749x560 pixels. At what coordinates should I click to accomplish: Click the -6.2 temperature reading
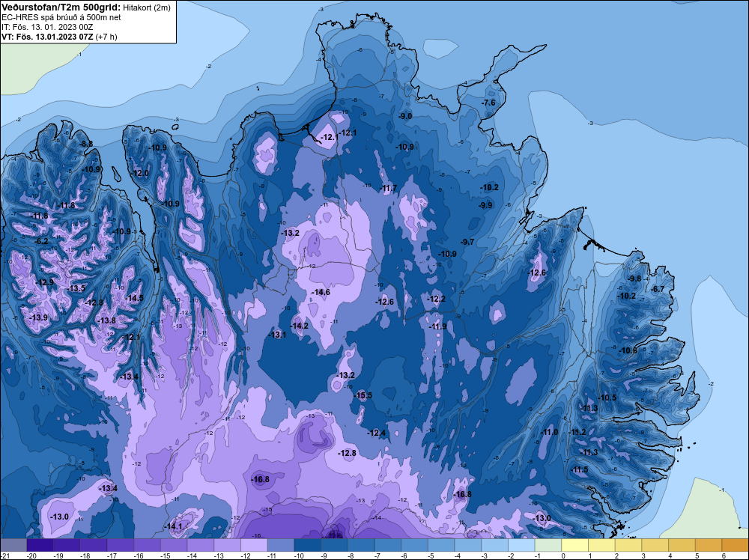pos(41,241)
